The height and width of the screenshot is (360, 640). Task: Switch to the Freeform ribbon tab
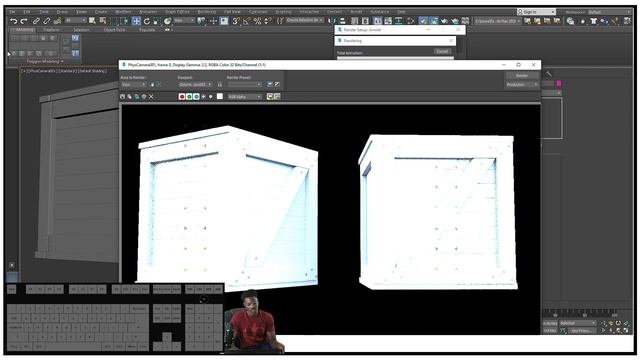click(x=51, y=30)
